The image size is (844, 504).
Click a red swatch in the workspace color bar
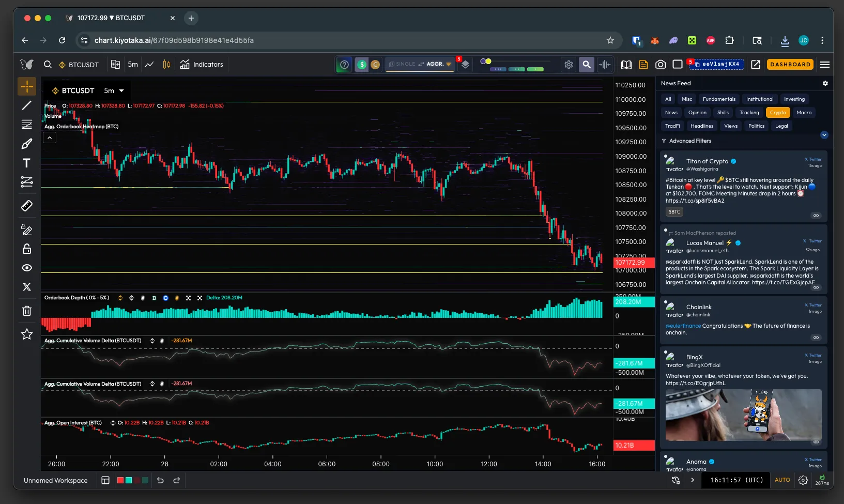[x=120, y=480]
